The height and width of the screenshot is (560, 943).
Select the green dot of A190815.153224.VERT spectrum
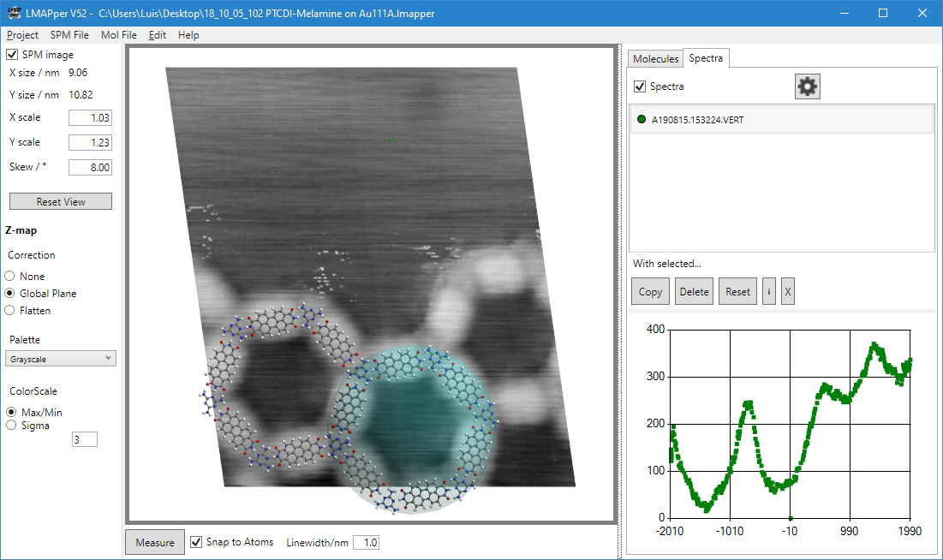click(x=642, y=119)
